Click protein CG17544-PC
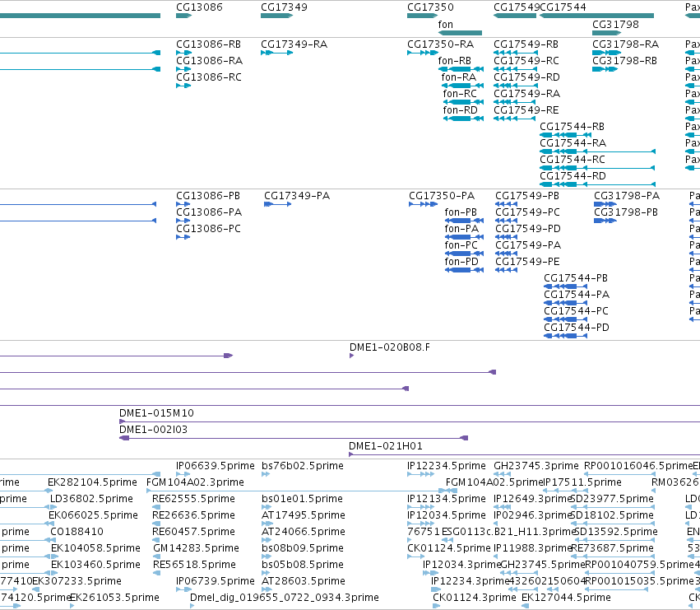 [x=577, y=311]
